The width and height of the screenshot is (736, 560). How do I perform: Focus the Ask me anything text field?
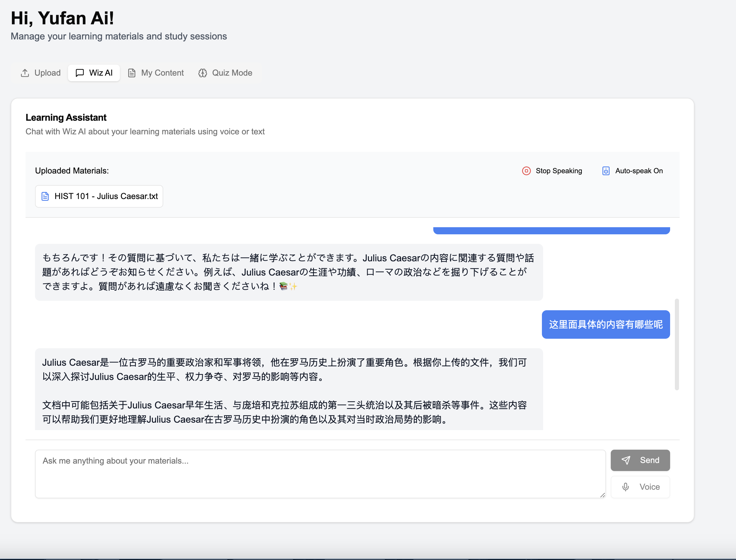click(320, 474)
